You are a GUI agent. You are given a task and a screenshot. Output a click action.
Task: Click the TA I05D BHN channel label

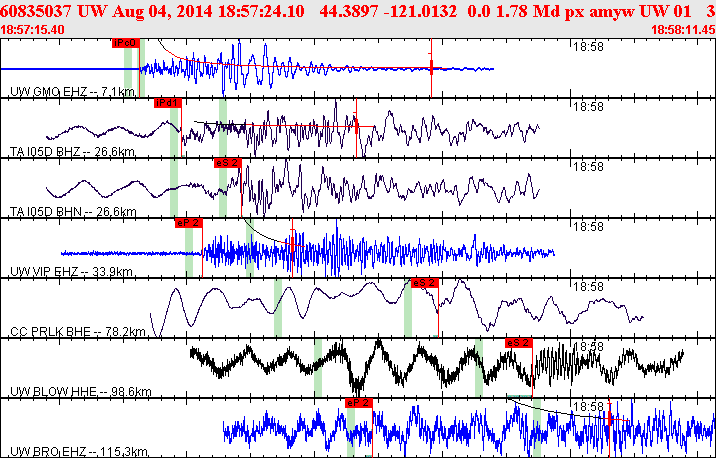(x=73, y=211)
